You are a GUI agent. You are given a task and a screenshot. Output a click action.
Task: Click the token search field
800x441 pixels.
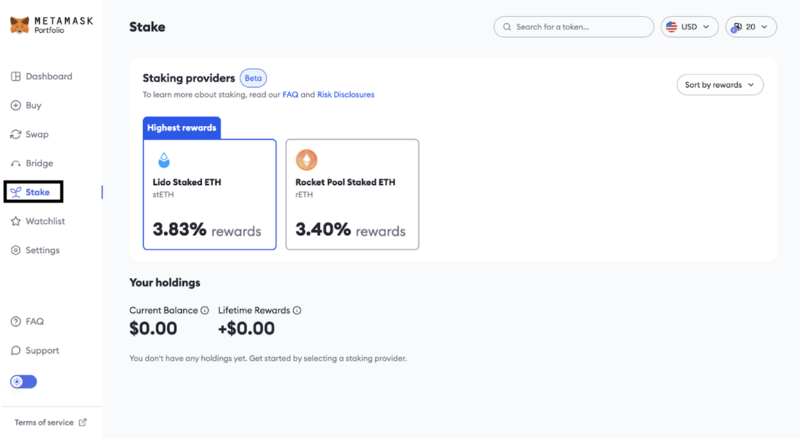[573, 27]
